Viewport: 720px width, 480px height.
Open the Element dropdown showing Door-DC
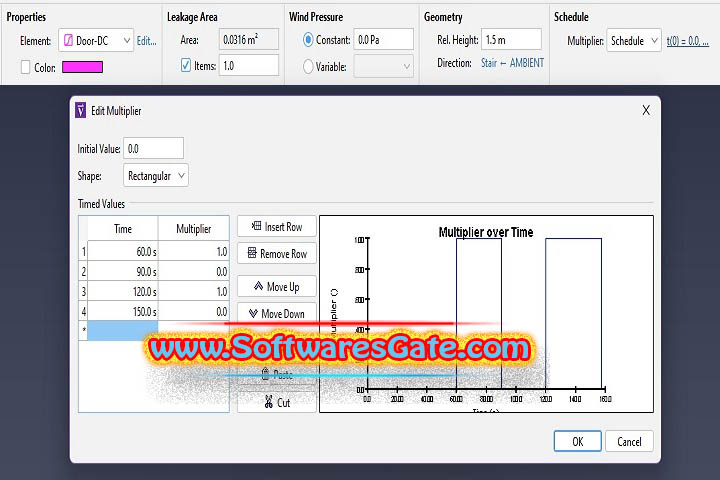click(96, 40)
